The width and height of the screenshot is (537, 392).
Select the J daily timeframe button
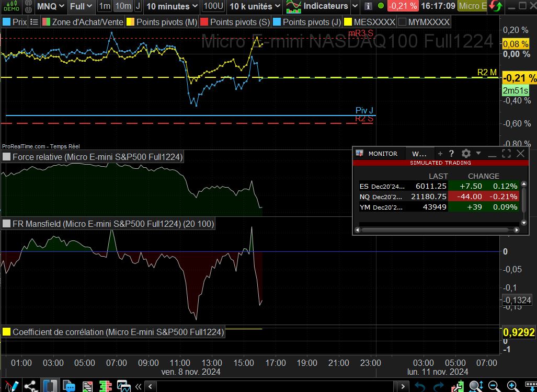click(138, 6)
